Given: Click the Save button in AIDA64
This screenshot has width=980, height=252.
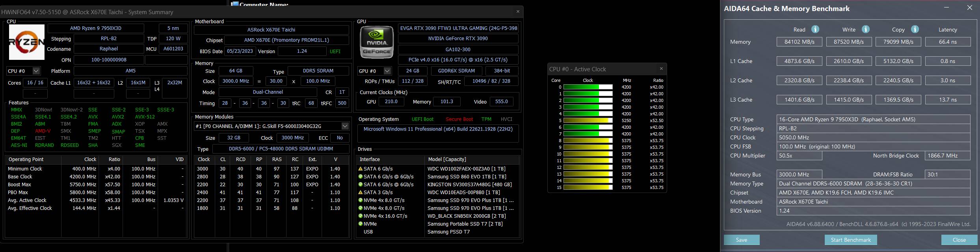Looking at the screenshot, I should pos(741,240).
